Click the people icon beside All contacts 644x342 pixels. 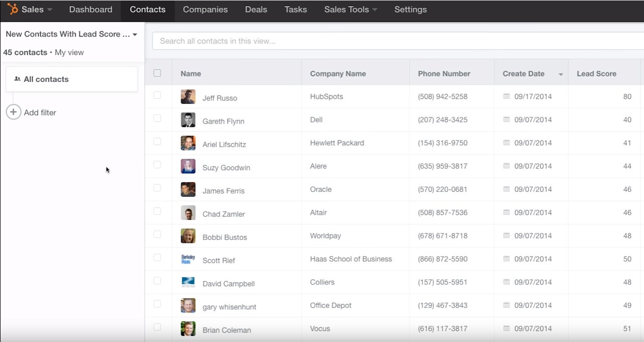click(17, 79)
